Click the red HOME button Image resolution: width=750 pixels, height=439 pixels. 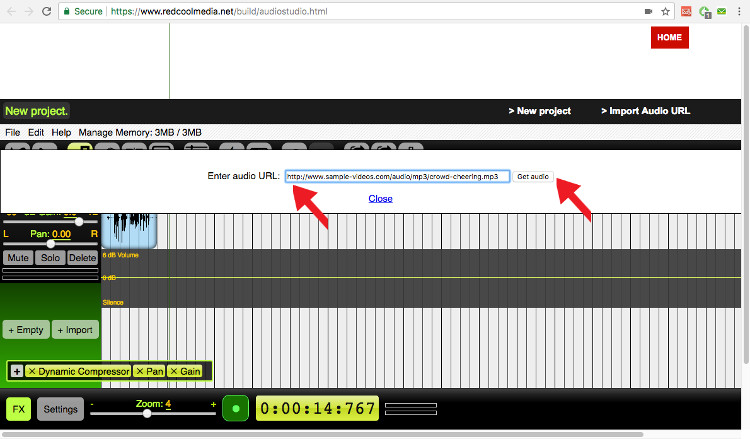click(x=669, y=37)
